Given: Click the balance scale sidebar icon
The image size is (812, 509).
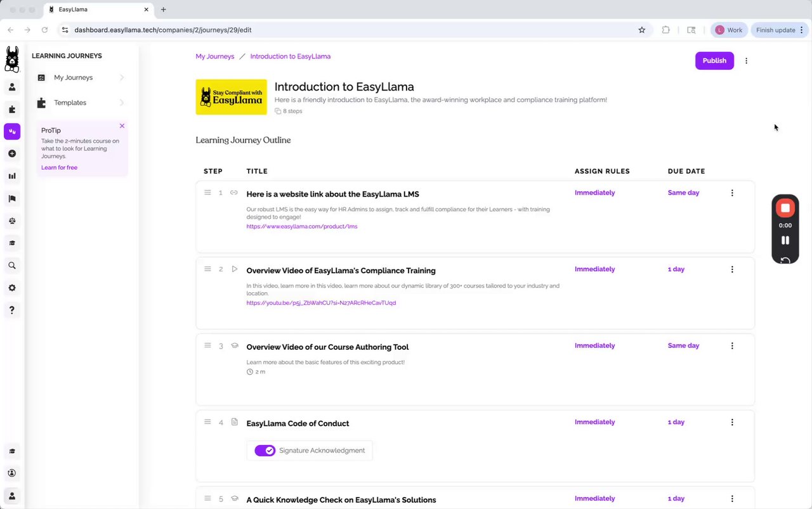Looking at the screenshot, I should (x=12, y=221).
